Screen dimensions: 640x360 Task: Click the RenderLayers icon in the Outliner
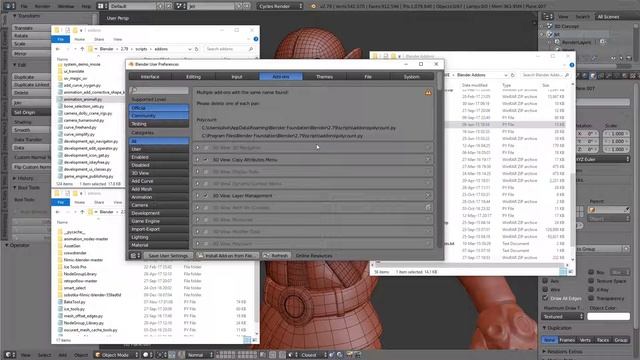(x=557, y=42)
